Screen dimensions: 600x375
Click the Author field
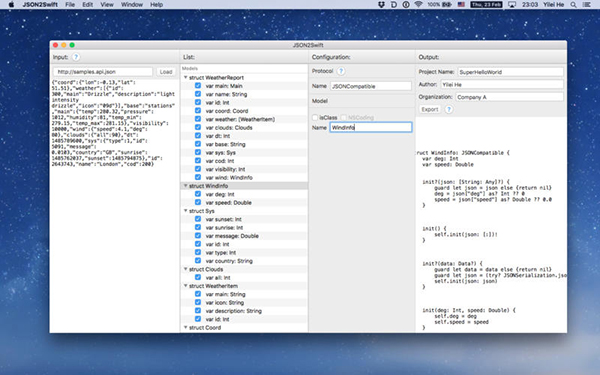point(502,85)
